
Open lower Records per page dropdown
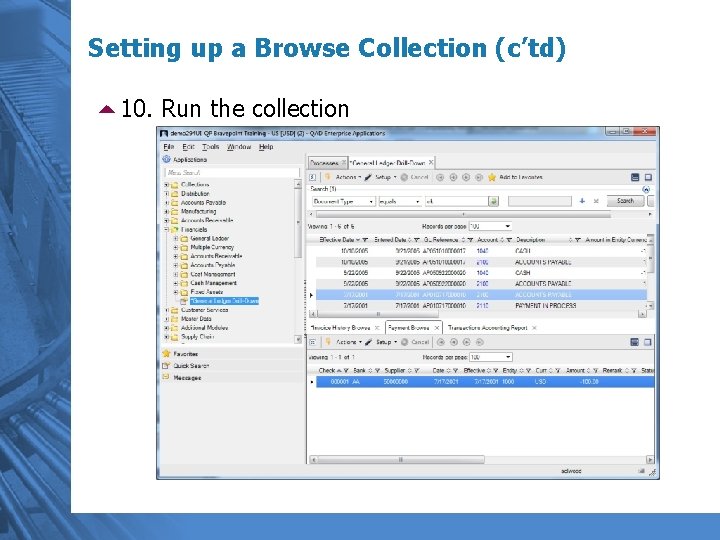tap(508, 357)
